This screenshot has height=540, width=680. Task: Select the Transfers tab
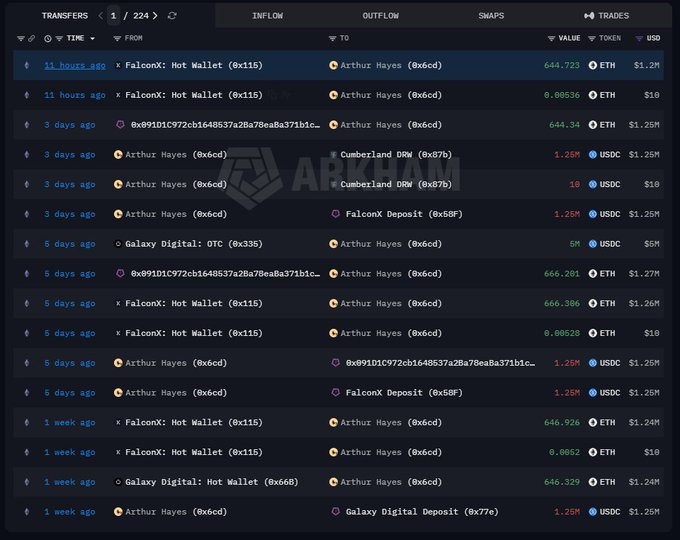[x=65, y=16]
